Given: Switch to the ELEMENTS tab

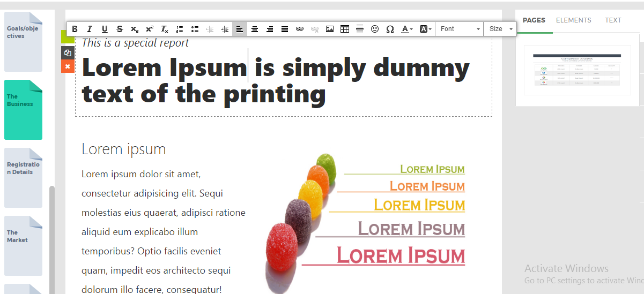Looking at the screenshot, I should coord(574,20).
